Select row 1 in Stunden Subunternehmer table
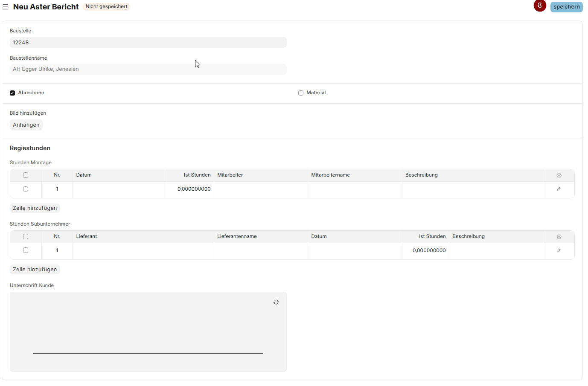The height and width of the screenshot is (386, 588). pos(26,250)
